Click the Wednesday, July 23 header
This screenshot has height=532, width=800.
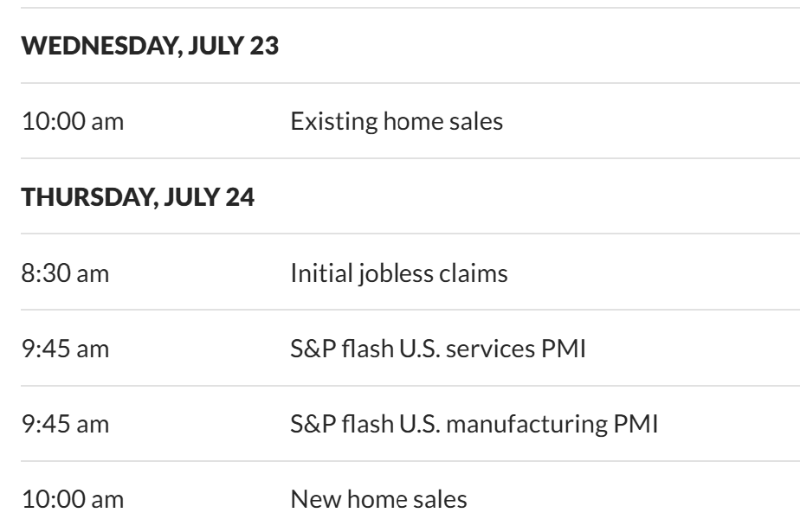click(x=150, y=46)
